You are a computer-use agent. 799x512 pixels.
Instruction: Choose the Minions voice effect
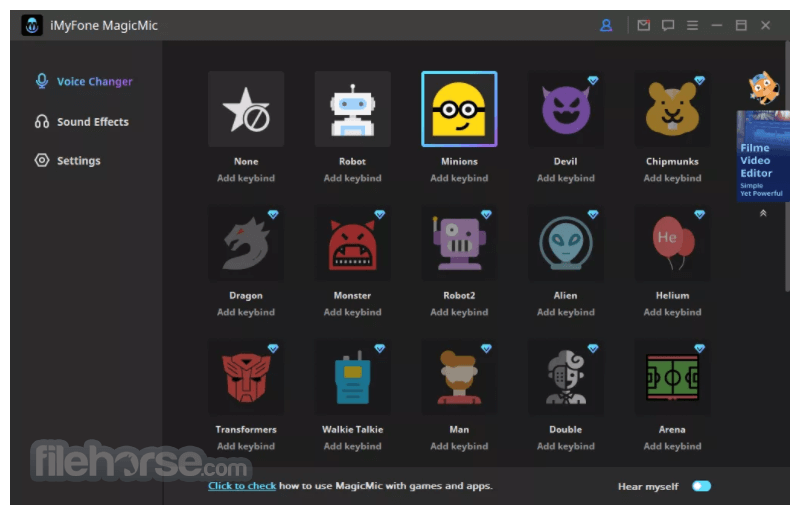click(x=459, y=109)
